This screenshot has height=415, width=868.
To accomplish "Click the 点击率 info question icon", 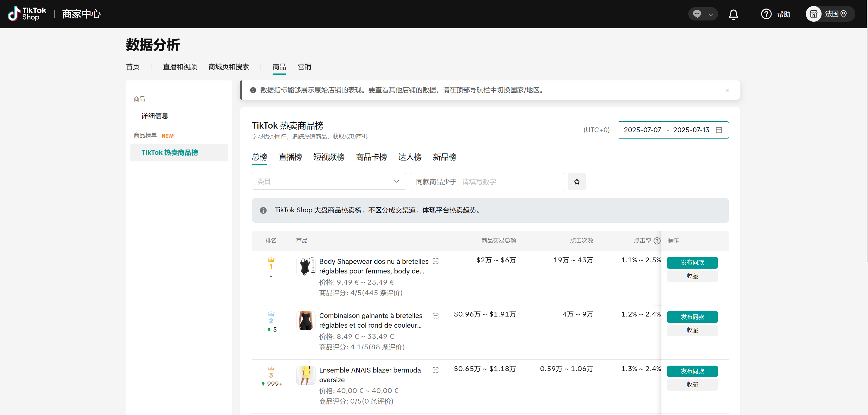I will coord(657,241).
